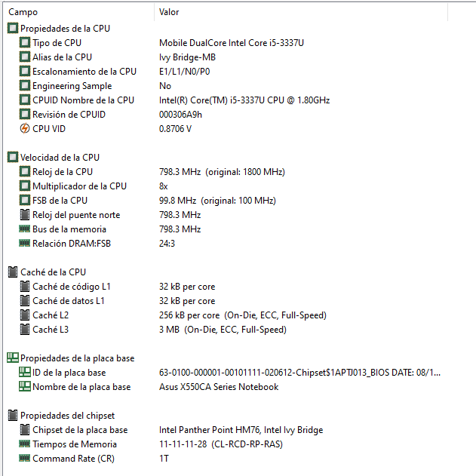Select the value Mobile DualCore Intel Core i5-3337U

pos(232,43)
